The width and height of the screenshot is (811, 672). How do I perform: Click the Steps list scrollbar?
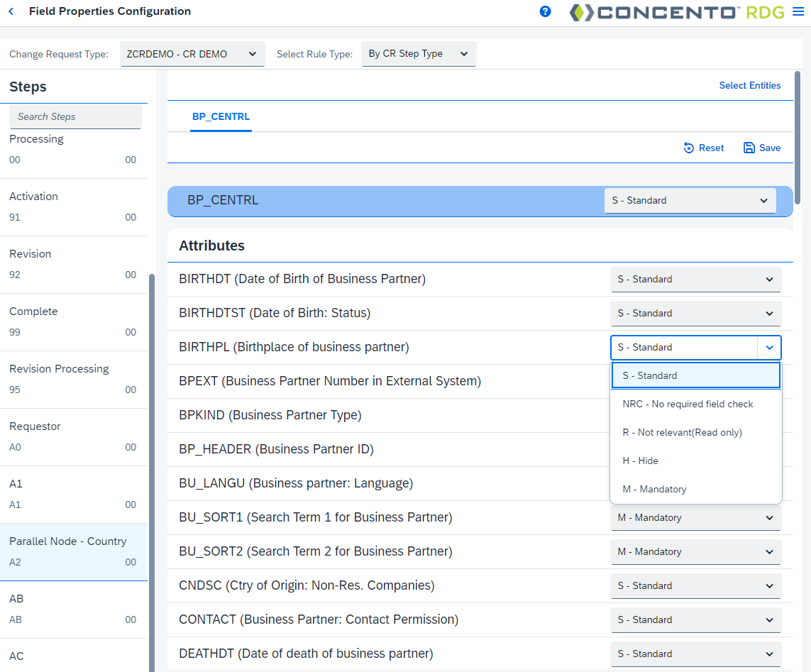pos(152,473)
